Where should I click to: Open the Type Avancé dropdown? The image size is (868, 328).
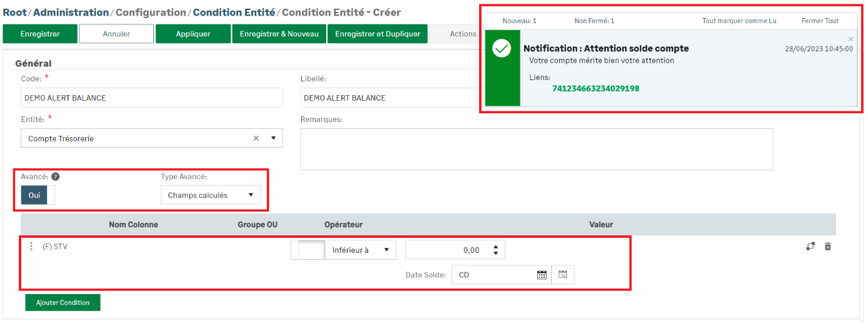coord(251,195)
